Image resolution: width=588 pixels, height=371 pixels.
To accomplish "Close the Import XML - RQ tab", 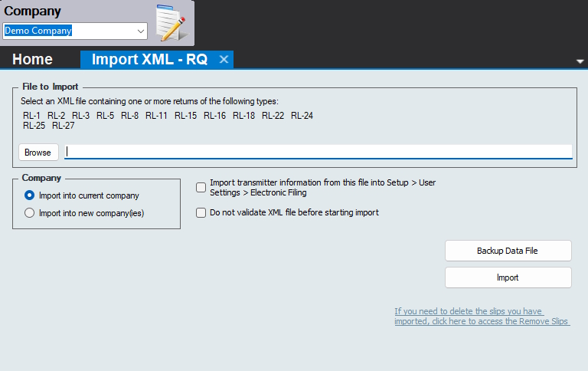I will click(224, 59).
